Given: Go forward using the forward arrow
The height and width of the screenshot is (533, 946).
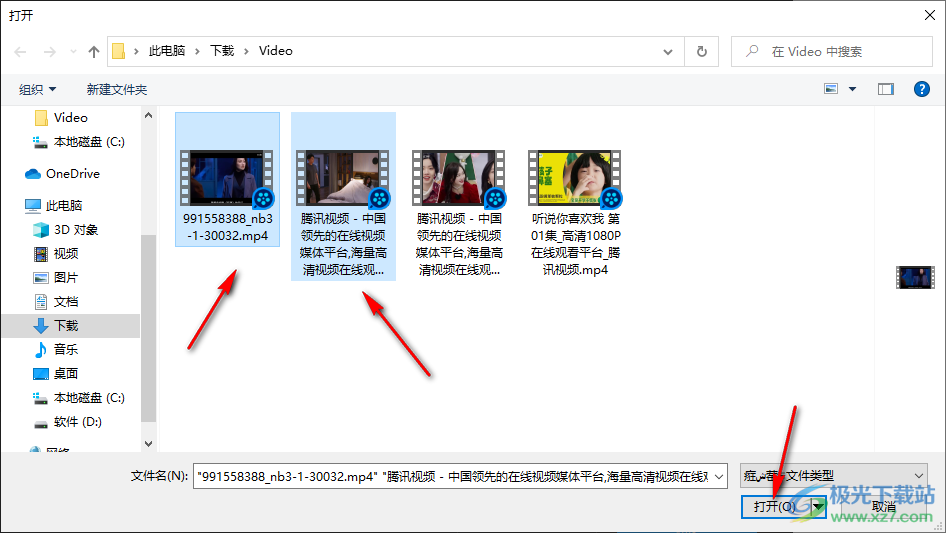Looking at the screenshot, I should tap(49, 52).
